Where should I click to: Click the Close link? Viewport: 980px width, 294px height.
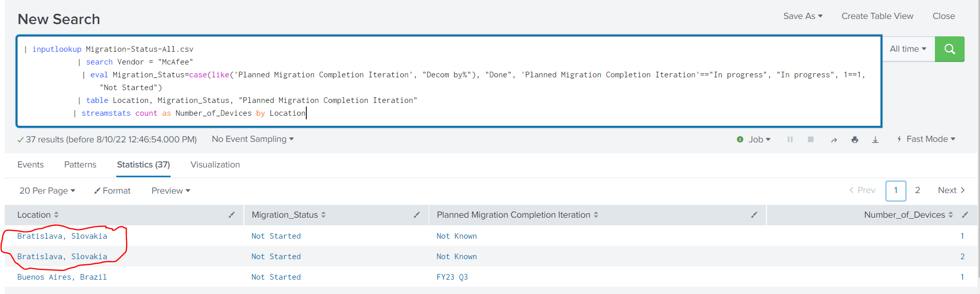click(x=944, y=16)
